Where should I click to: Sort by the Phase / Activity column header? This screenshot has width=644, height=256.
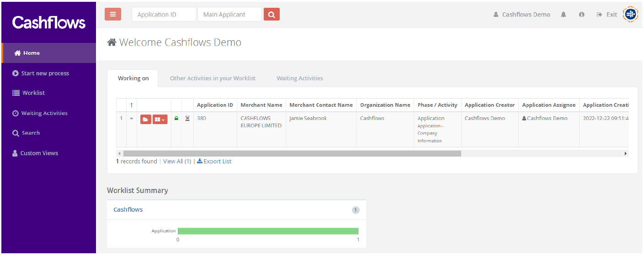click(x=437, y=105)
